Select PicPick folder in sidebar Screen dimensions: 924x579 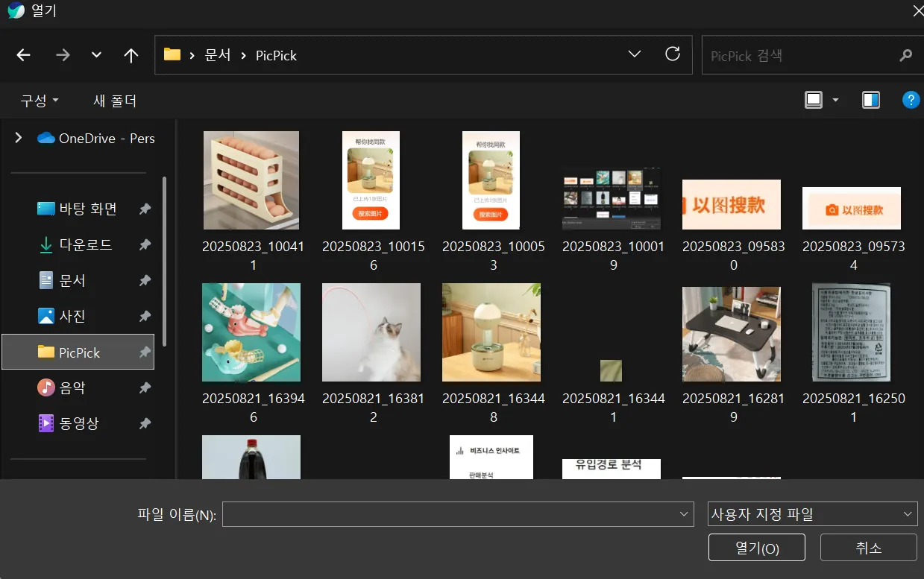point(78,352)
